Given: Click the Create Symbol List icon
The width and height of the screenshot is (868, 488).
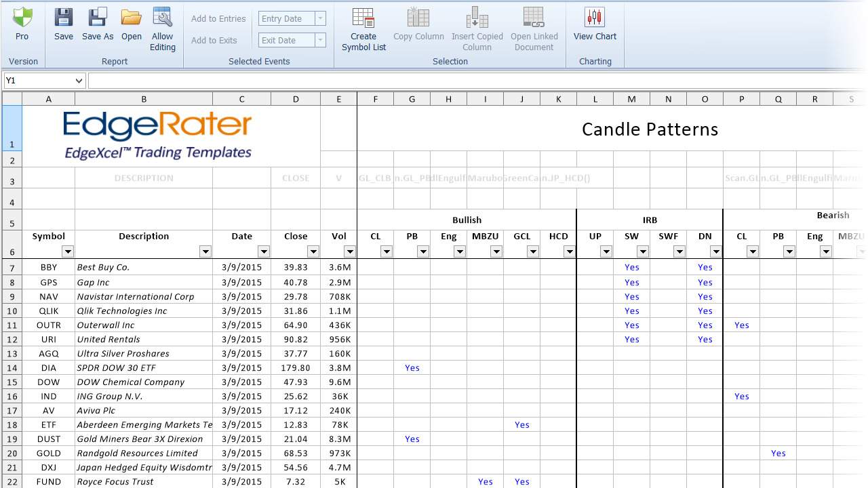Looking at the screenshot, I should [363, 17].
